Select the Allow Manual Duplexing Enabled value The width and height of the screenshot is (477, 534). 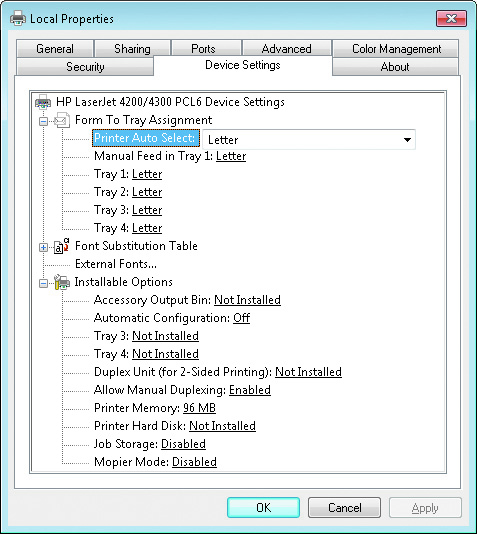pos(250,390)
